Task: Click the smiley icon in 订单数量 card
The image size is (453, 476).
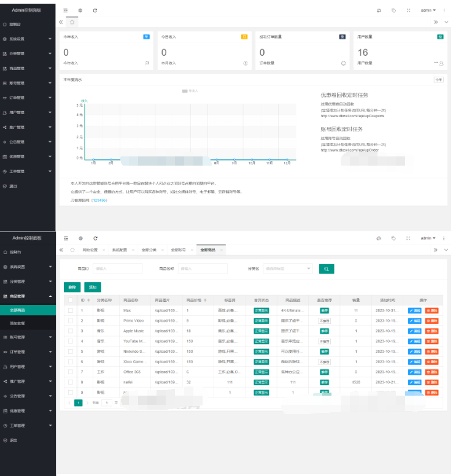Action: 343,63
